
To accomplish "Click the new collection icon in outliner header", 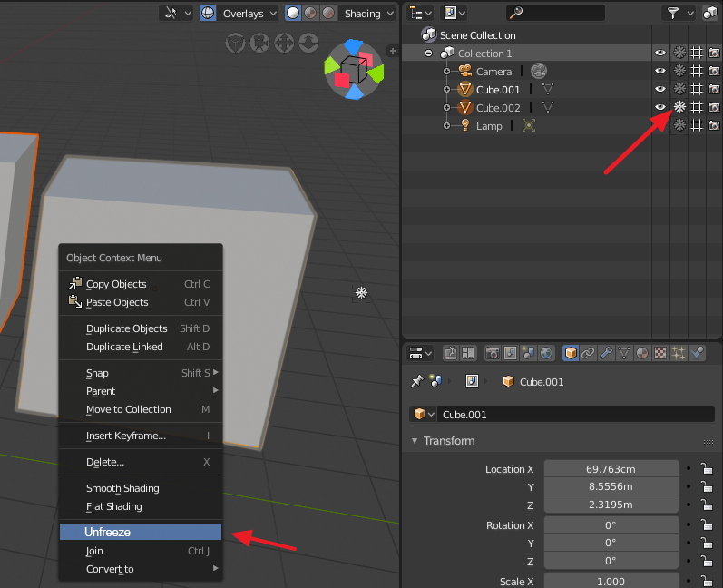I will [709, 13].
